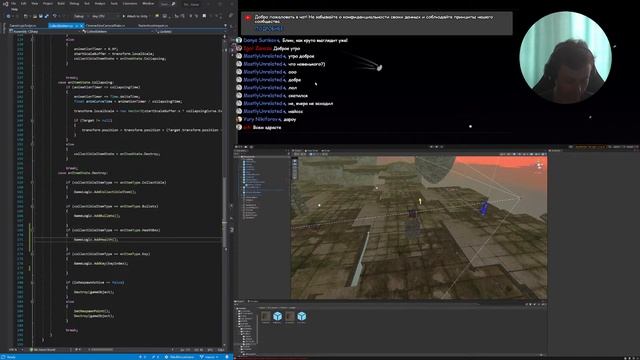Click the Scene view tools overlay

click(295, 169)
